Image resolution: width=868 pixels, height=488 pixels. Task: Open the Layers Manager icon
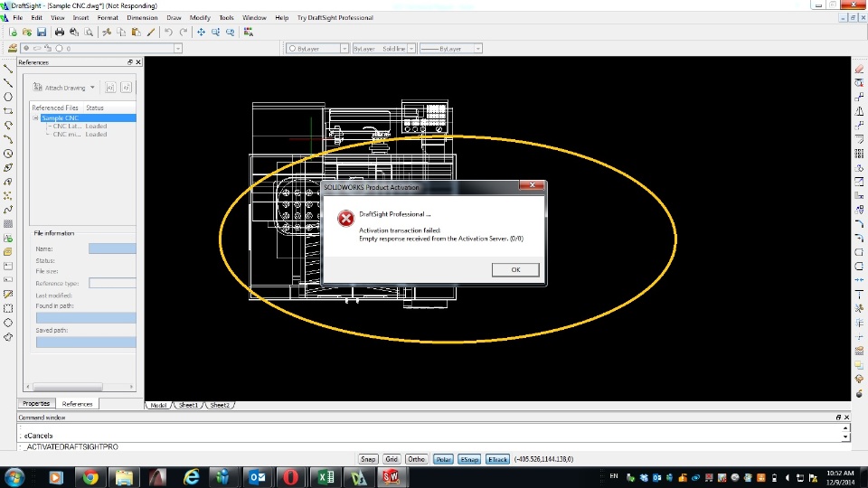tap(12, 48)
